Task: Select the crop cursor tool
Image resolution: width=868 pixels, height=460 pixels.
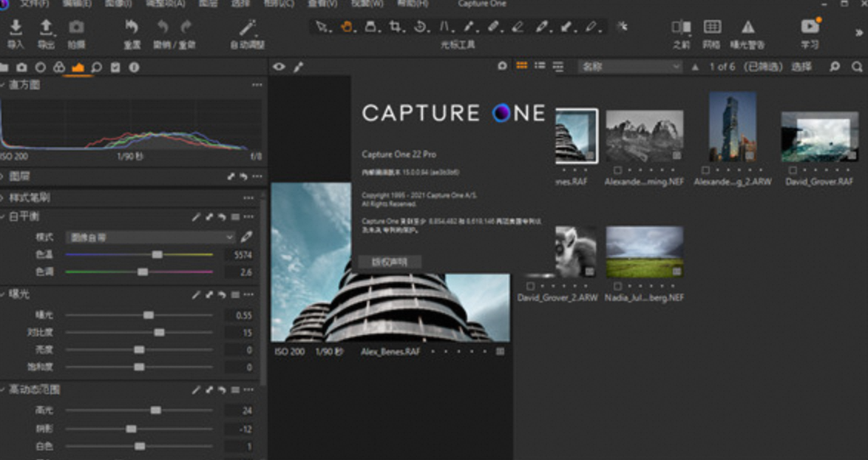Action: click(396, 27)
